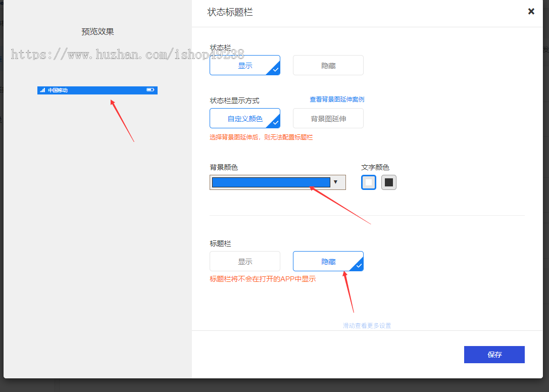Open the 背景颜色 color dropdown arrow
Screen dimensions: 549x392
[x=335, y=182]
